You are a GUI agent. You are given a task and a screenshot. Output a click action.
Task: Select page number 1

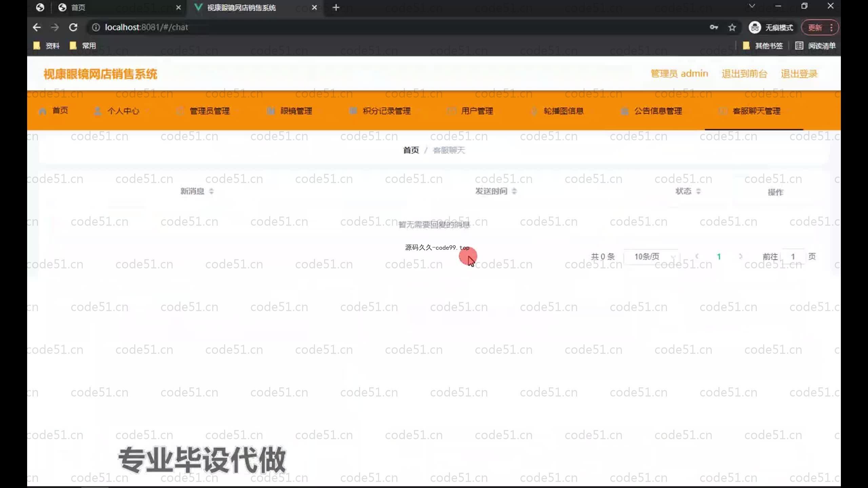coord(719,257)
